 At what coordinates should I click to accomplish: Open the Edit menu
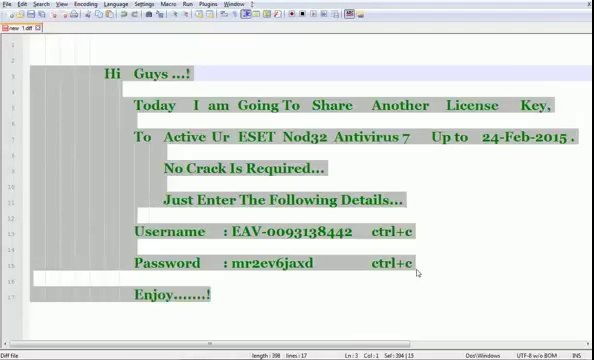22,4
